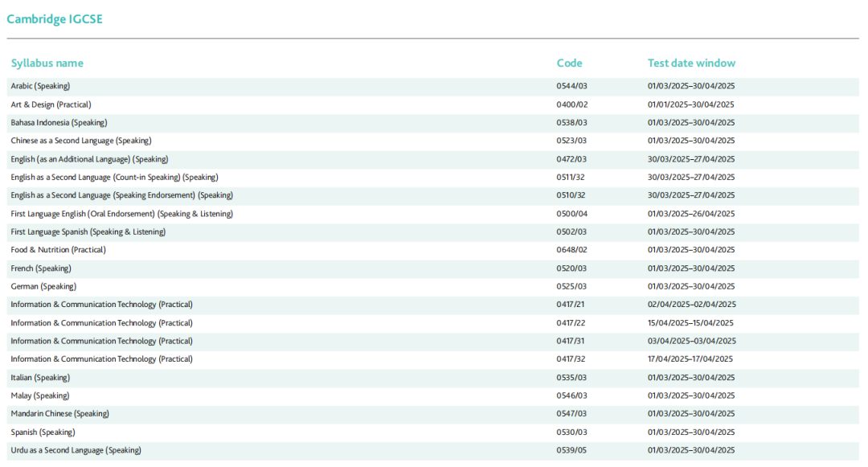This screenshot has height=467, width=868.
Task: Click the test date for code 0472/03
Action: [x=691, y=159]
